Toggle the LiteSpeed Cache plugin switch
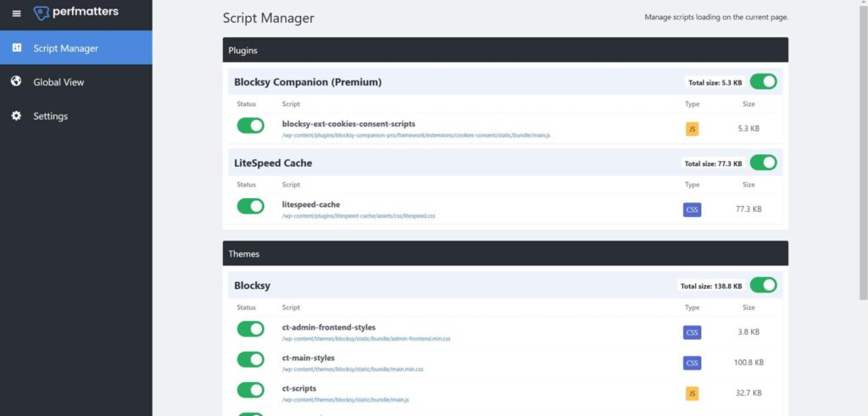This screenshot has height=416, width=868. (763, 163)
